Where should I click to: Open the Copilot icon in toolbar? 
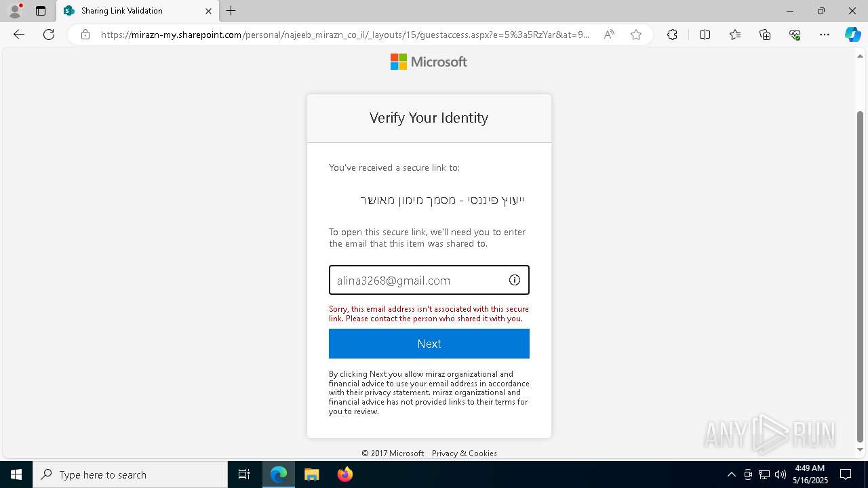click(x=852, y=35)
